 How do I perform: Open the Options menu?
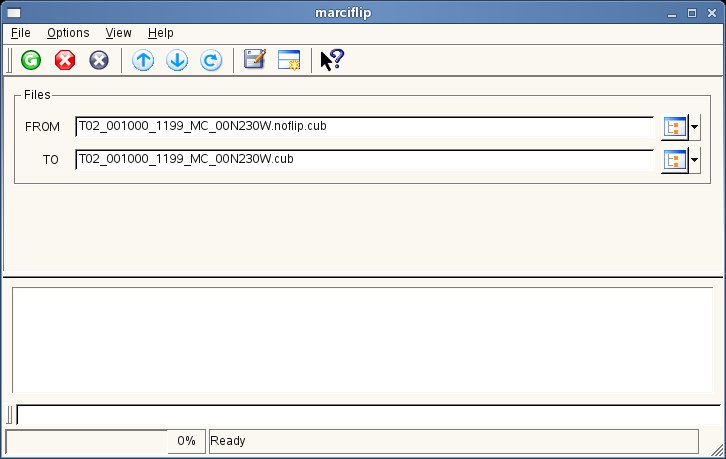pos(68,33)
